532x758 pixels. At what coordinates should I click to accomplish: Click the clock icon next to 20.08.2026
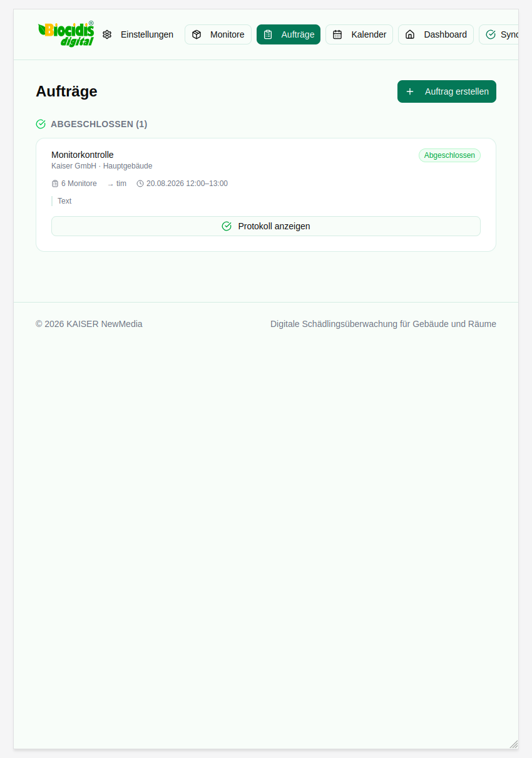point(140,184)
